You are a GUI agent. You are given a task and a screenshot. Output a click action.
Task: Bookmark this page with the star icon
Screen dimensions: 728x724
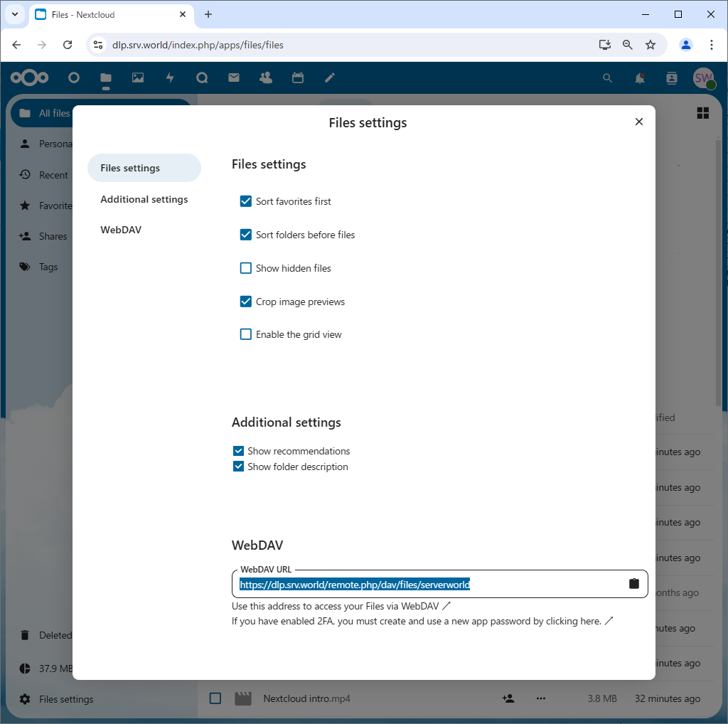click(651, 45)
